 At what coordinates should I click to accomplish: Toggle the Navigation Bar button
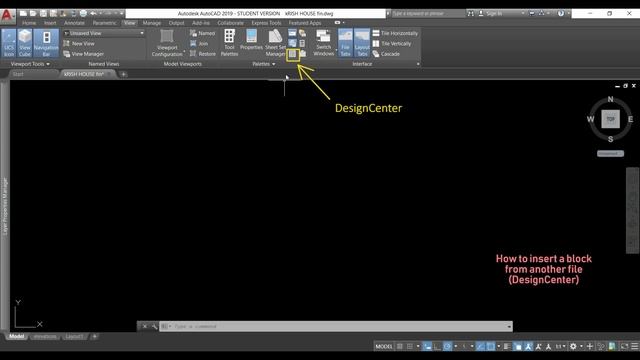[x=46, y=43]
